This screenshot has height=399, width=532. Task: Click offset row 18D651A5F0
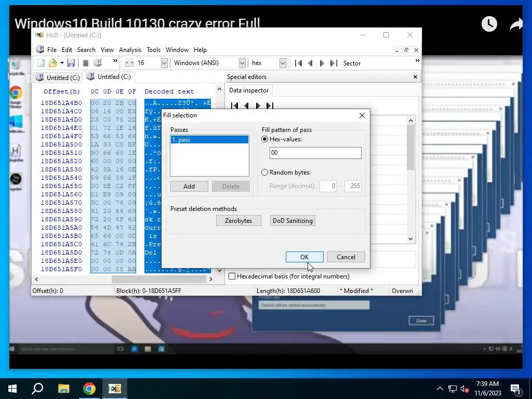coord(61,269)
